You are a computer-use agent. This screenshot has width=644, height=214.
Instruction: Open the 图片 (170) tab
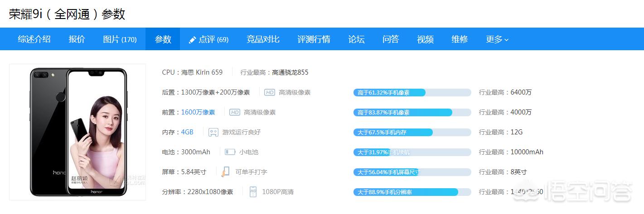pos(120,39)
